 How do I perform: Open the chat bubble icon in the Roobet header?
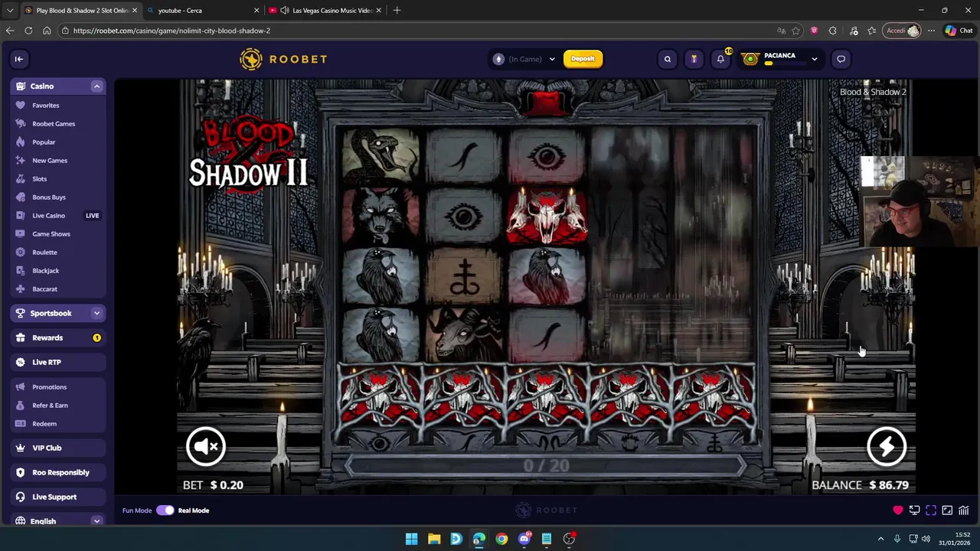841,59
